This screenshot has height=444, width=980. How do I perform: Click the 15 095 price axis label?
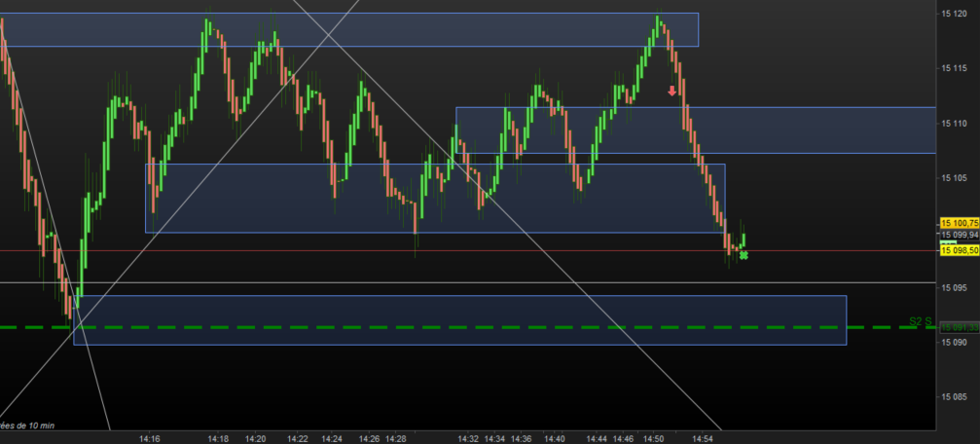click(956, 288)
